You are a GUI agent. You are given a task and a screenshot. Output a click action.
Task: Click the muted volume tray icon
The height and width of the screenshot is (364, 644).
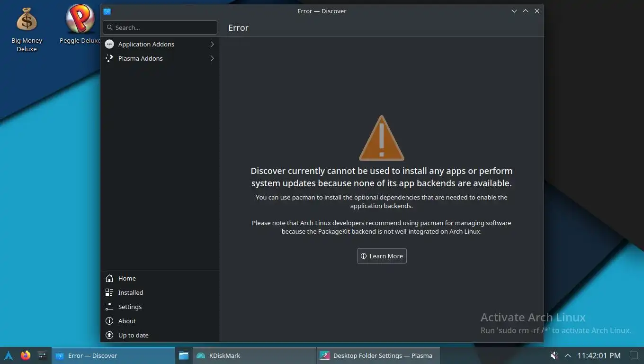point(554,355)
